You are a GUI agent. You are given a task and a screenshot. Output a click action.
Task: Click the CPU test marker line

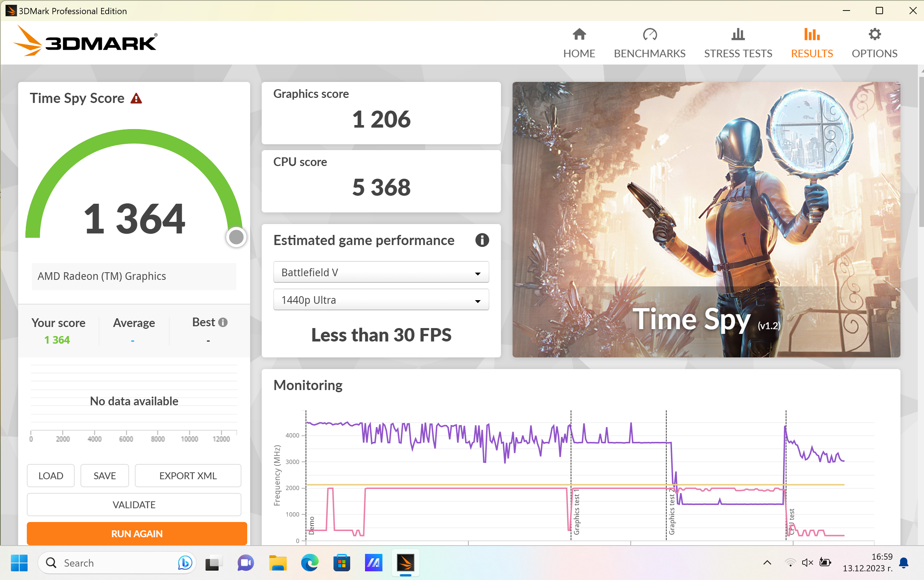(786, 475)
